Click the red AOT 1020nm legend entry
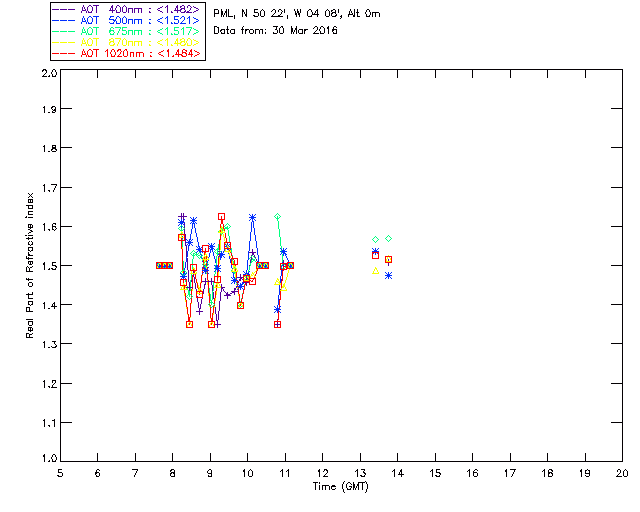 pyautogui.click(x=126, y=53)
